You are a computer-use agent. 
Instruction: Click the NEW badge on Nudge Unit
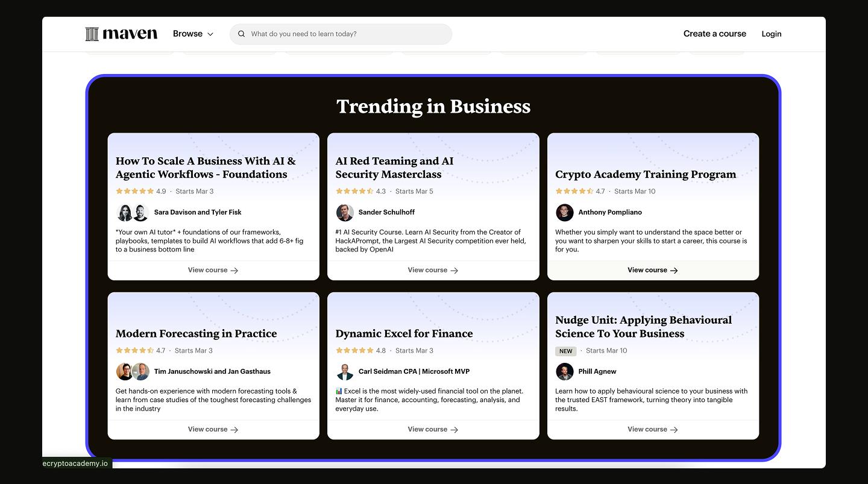point(566,351)
